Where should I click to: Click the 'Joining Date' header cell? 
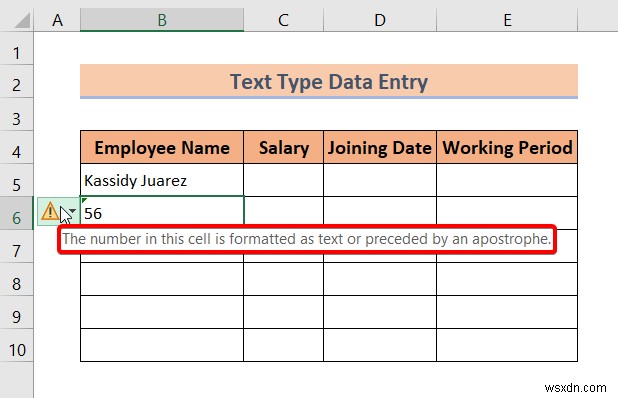click(x=380, y=147)
